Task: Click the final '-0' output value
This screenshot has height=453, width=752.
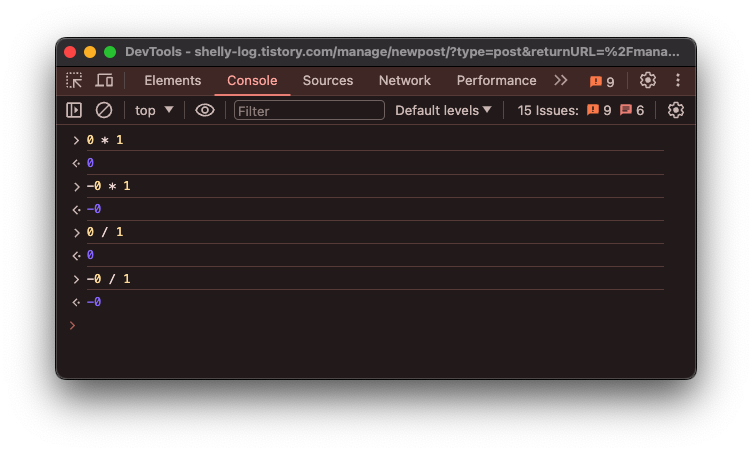Action: 94,302
